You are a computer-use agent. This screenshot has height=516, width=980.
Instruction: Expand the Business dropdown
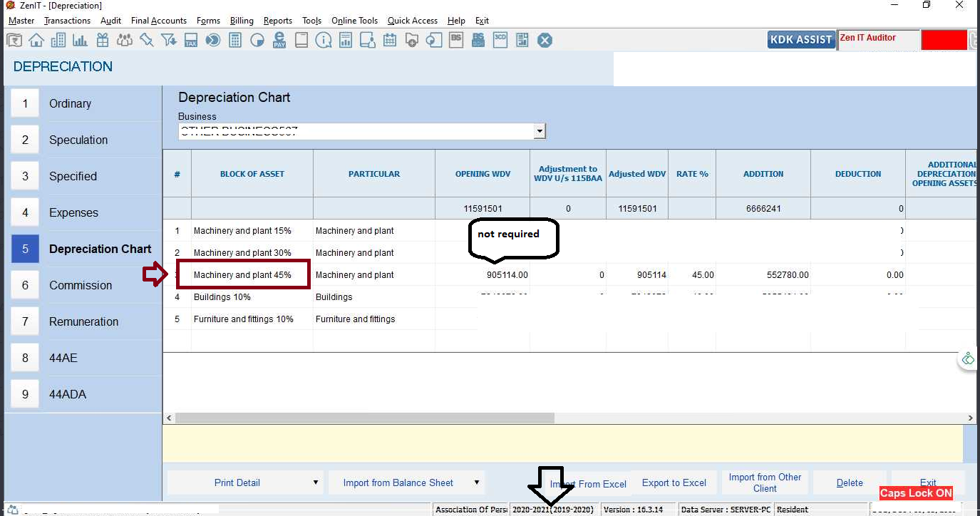[x=540, y=131]
